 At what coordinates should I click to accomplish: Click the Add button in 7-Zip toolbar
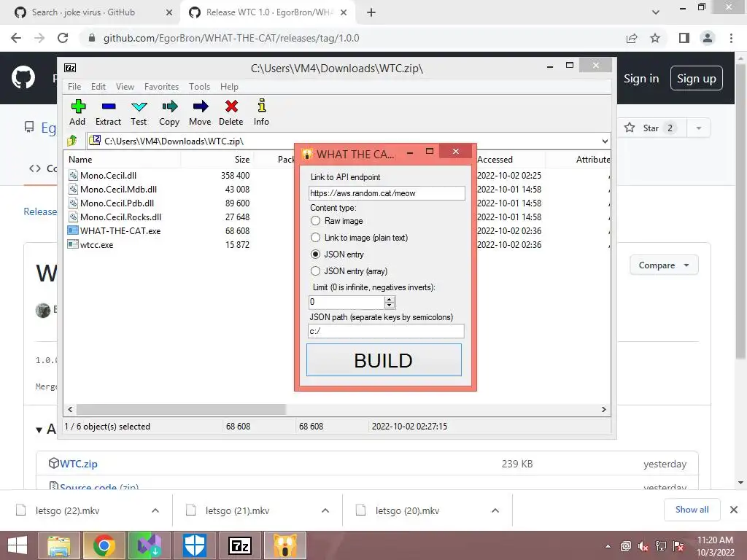[77, 113]
